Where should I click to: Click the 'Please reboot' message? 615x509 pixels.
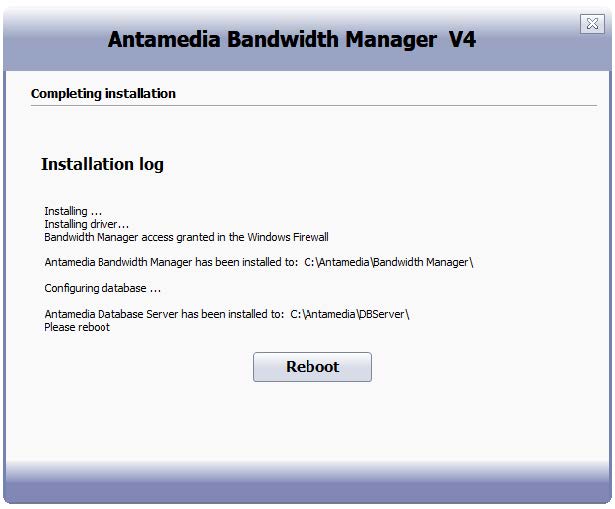coord(77,327)
